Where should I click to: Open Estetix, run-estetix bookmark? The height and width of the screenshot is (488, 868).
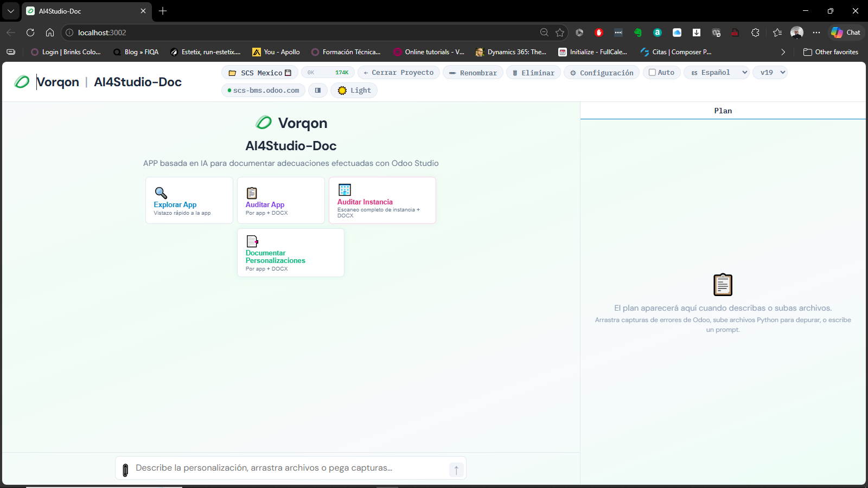(x=205, y=52)
